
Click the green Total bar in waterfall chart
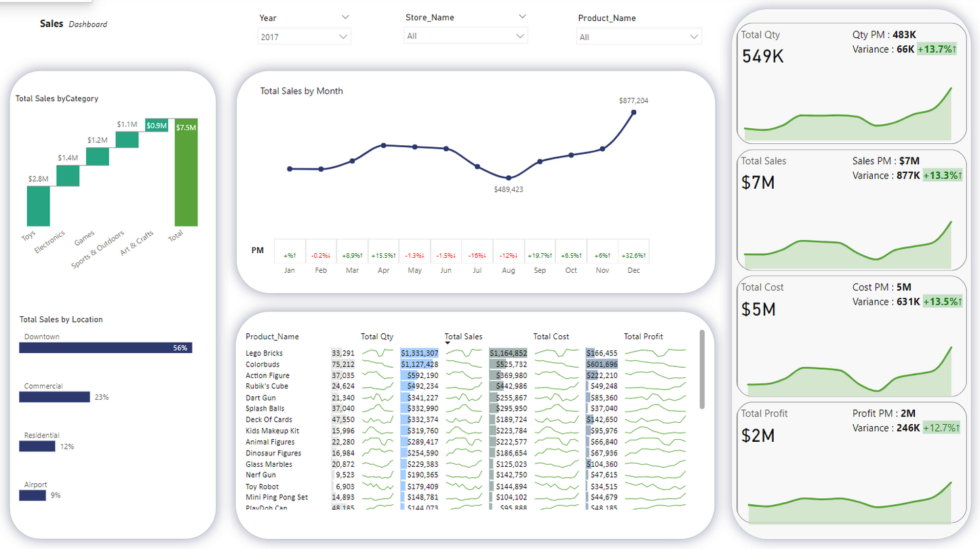click(186, 173)
